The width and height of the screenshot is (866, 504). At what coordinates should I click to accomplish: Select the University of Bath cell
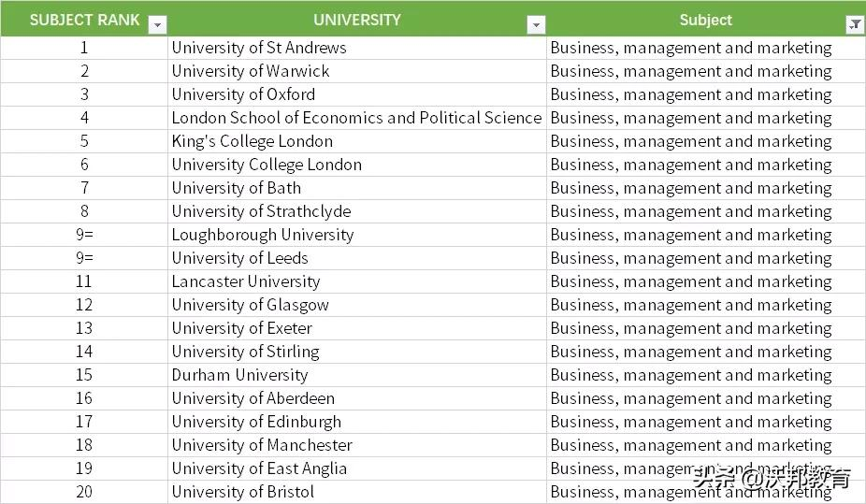tap(237, 188)
